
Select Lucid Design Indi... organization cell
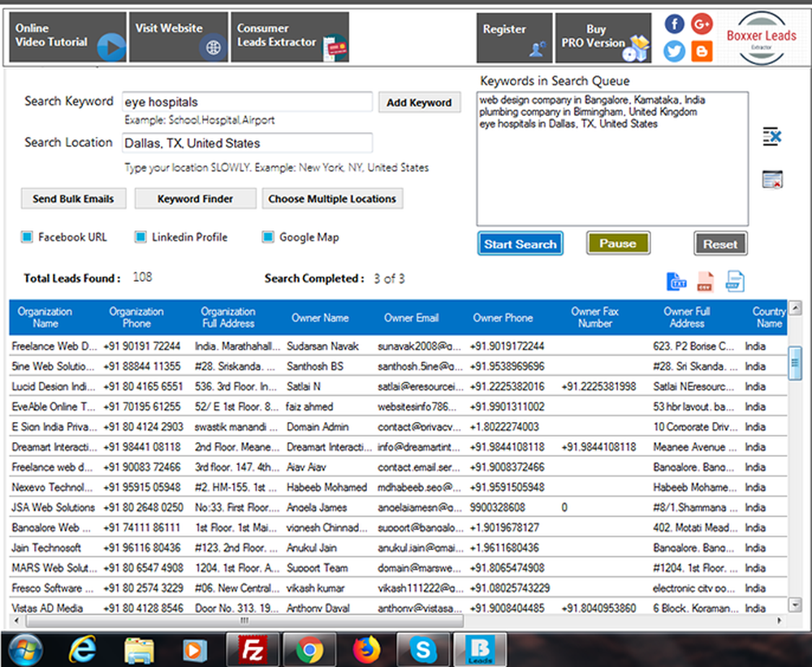tap(54, 386)
